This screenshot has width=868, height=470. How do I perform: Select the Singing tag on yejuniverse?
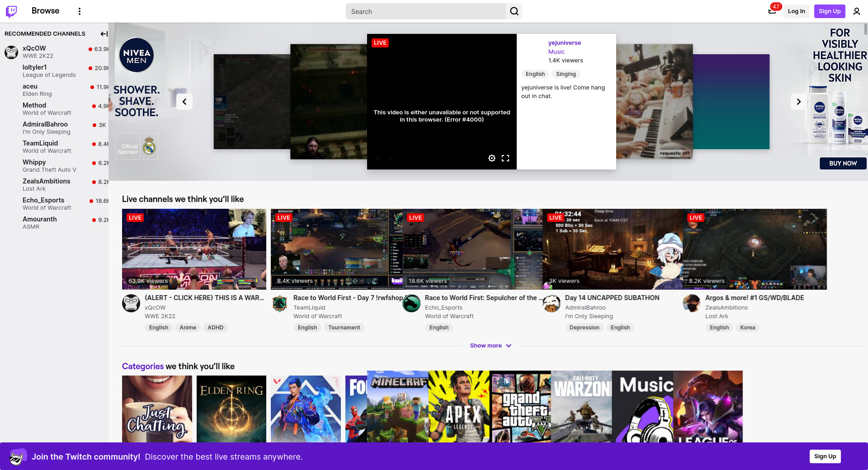pyautogui.click(x=566, y=74)
